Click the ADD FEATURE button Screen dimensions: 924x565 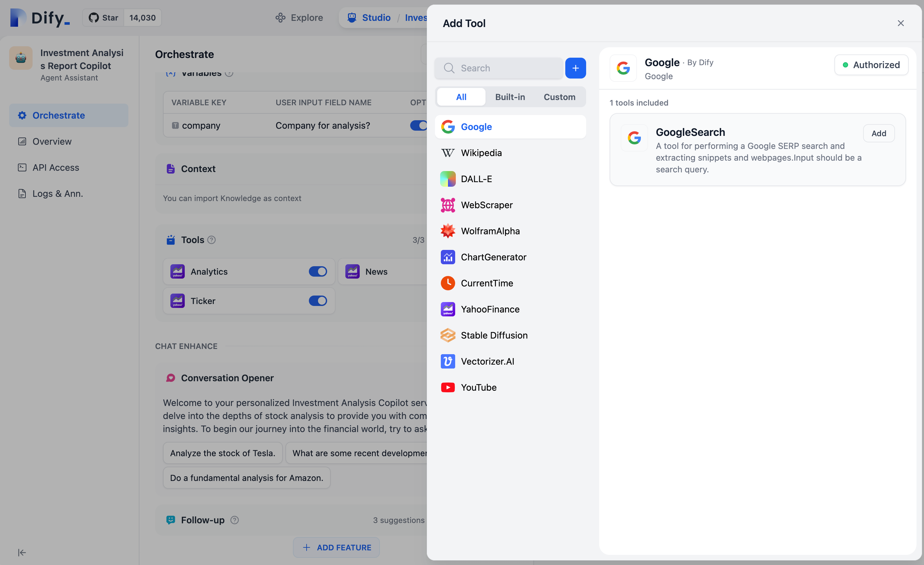pyautogui.click(x=336, y=547)
